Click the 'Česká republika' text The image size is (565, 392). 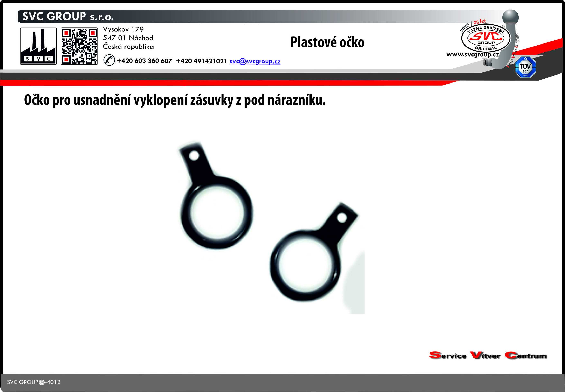(128, 46)
